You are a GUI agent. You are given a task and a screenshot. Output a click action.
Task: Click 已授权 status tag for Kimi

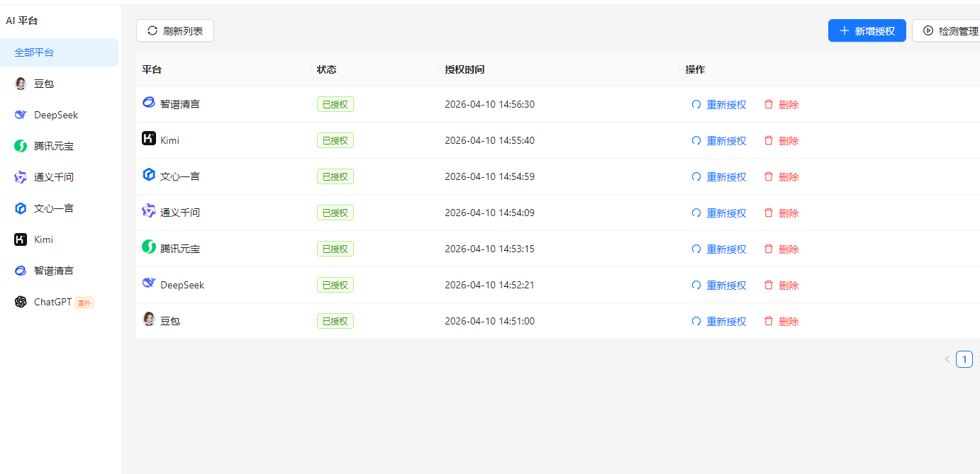(335, 140)
